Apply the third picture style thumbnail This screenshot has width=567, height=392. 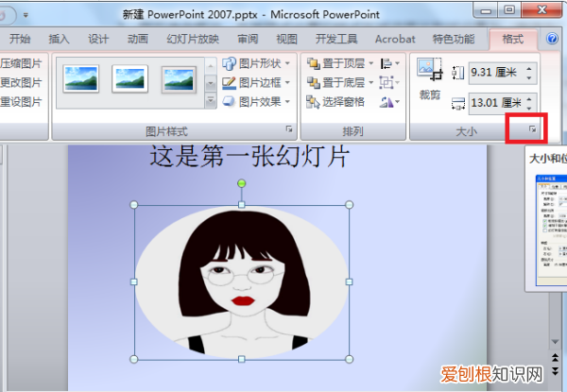[x=179, y=79]
